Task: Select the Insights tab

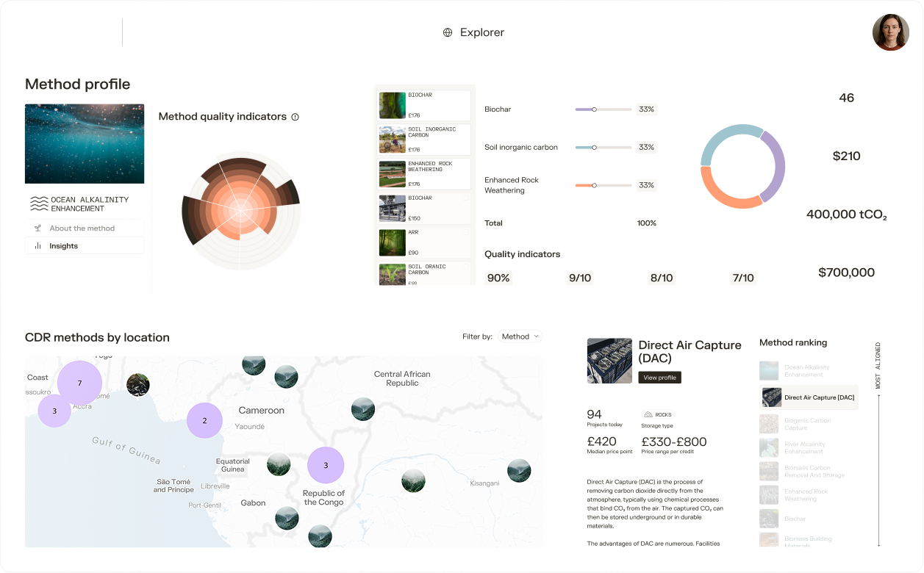Action: [x=64, y=246]
